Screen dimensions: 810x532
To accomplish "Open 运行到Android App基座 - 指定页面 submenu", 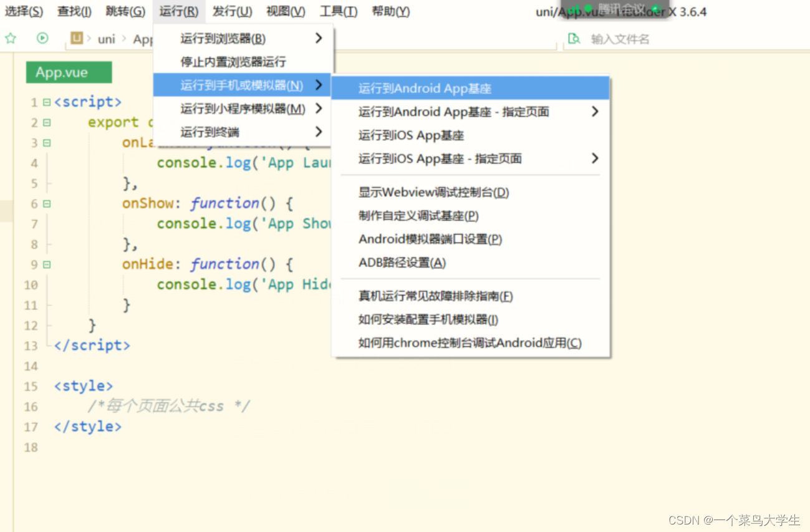I will point(471,112).
